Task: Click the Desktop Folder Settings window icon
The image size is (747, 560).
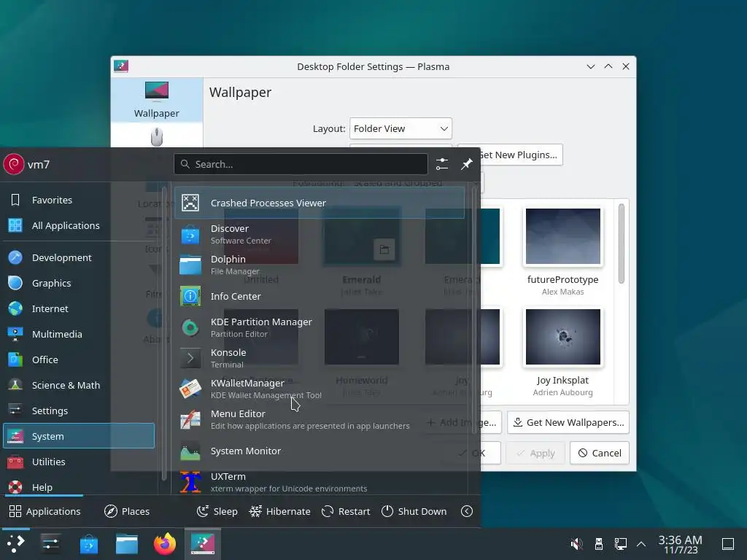Action: (121, 66)
